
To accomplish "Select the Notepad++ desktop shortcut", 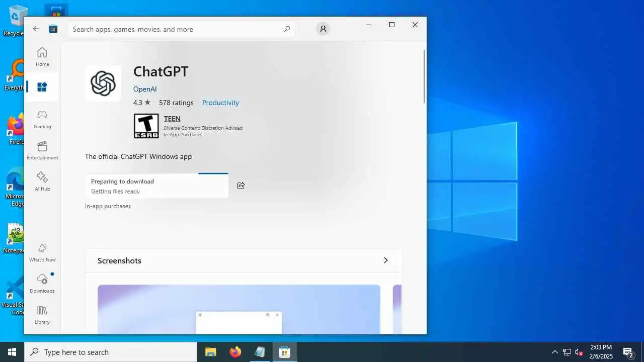I will click(14, 238).
